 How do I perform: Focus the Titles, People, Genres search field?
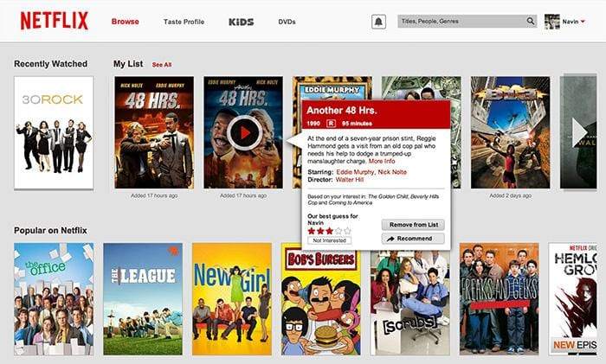pos(462,22)
